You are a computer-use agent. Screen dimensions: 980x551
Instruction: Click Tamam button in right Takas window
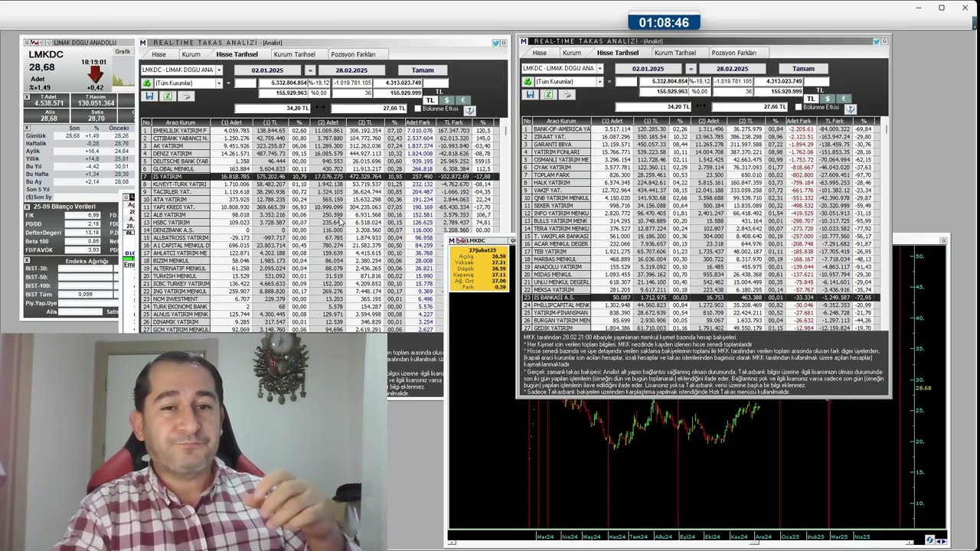(804, 68)
